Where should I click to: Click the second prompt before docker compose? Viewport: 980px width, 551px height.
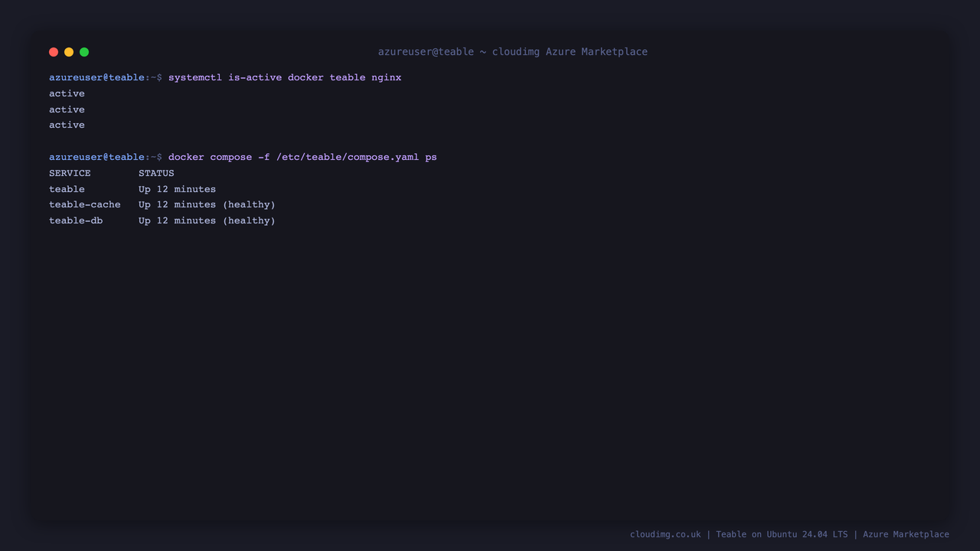(106, 157)
